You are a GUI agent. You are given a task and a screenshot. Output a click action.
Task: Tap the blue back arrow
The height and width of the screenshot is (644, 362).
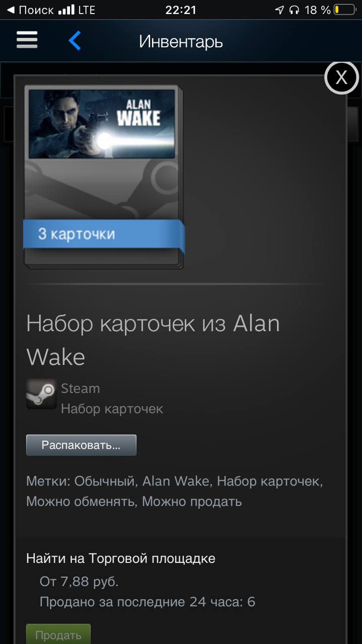coord(75,40)
